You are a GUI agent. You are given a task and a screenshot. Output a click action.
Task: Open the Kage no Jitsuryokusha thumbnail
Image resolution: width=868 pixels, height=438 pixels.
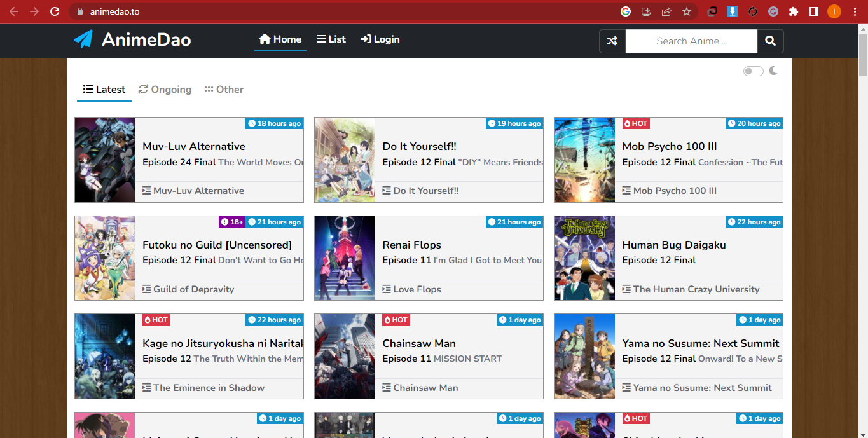pyautogui.click(x=105, y=357)
